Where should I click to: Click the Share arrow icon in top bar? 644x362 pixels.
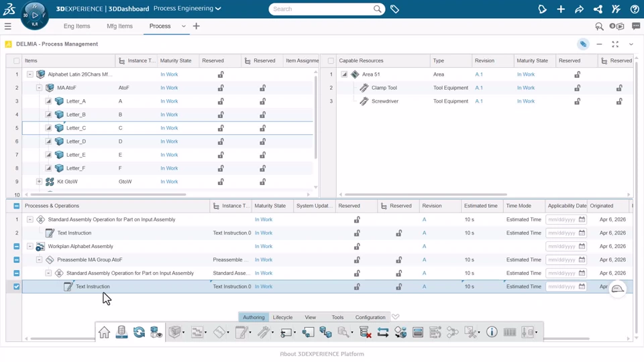point(579,9)
